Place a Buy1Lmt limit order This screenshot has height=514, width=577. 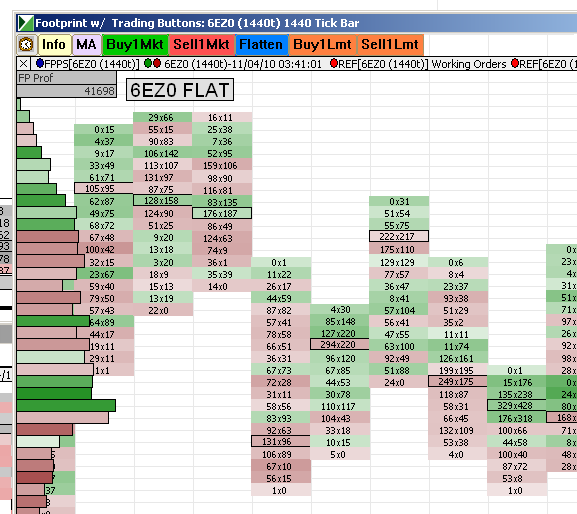click(322, 45)
